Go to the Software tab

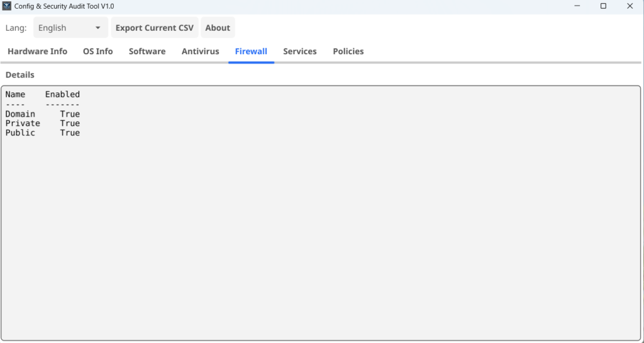(147, 52)
